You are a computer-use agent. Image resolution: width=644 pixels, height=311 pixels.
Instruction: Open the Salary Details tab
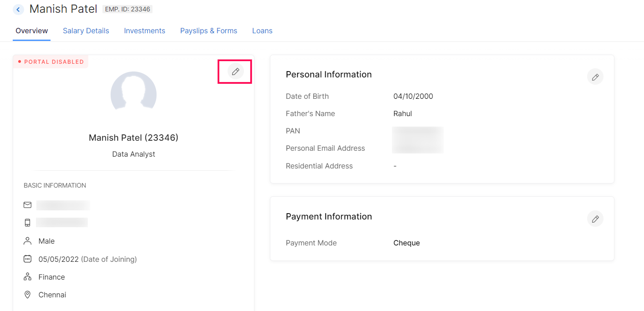point(86,31)
